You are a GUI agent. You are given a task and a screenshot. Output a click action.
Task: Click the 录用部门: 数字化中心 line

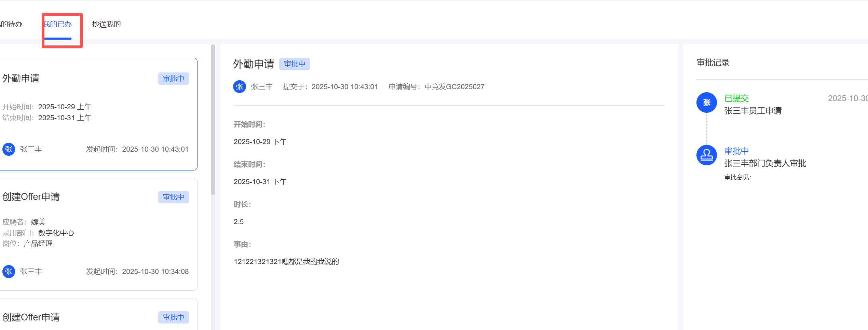[38, 233]
